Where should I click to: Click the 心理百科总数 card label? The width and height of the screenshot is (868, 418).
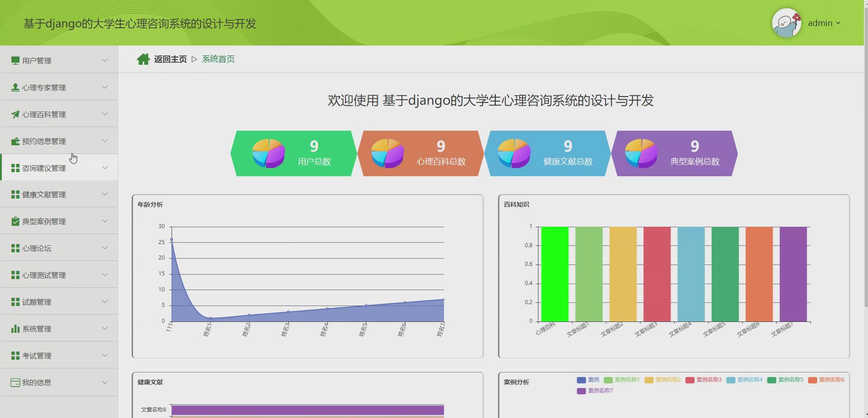pos(441,161)
